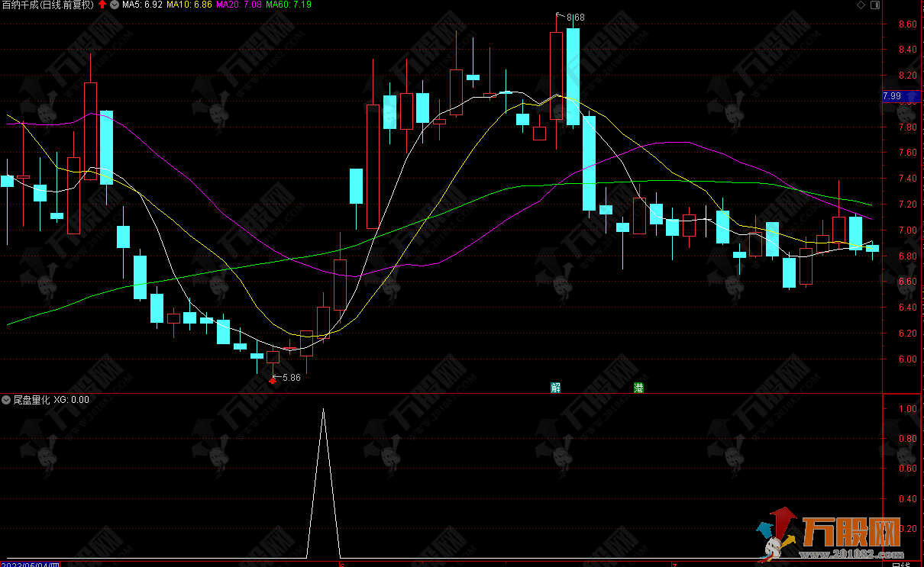Open the main chart indicator dropdown arrow
Image resolution: width=924 pixels, height=567 pixels.
(113, 5)
